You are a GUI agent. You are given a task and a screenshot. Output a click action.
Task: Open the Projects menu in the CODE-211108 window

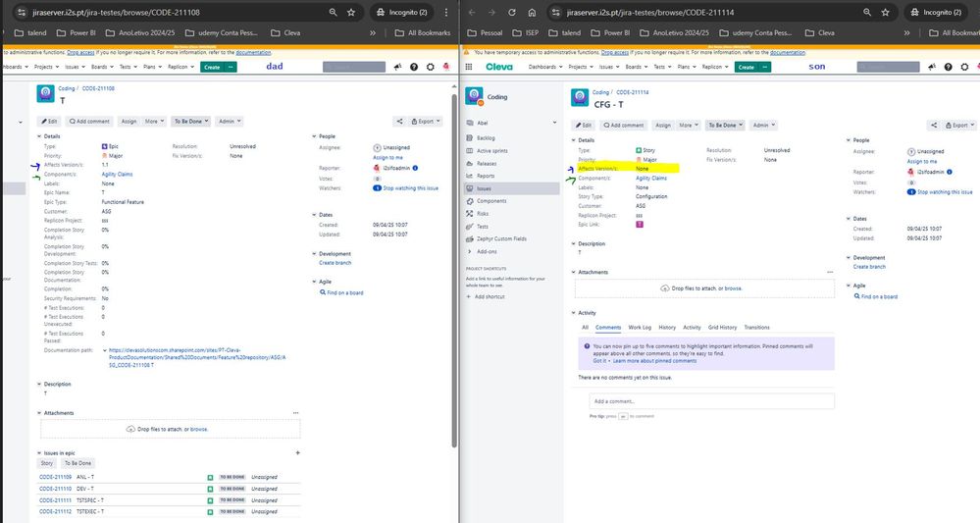(46, 67)
